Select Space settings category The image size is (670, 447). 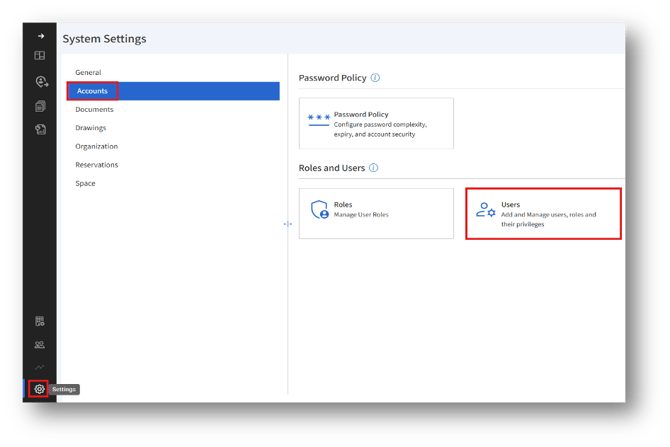(86, 183)
